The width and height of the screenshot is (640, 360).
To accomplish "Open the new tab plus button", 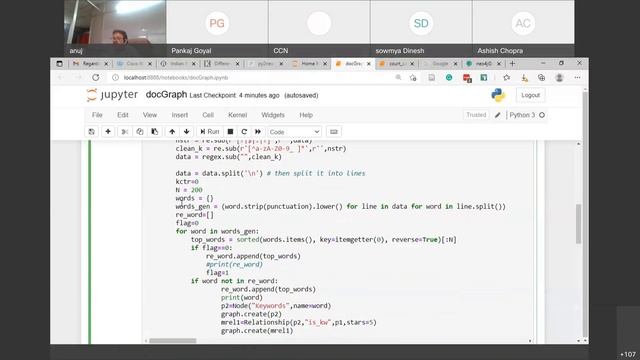I will pos(512,64).
